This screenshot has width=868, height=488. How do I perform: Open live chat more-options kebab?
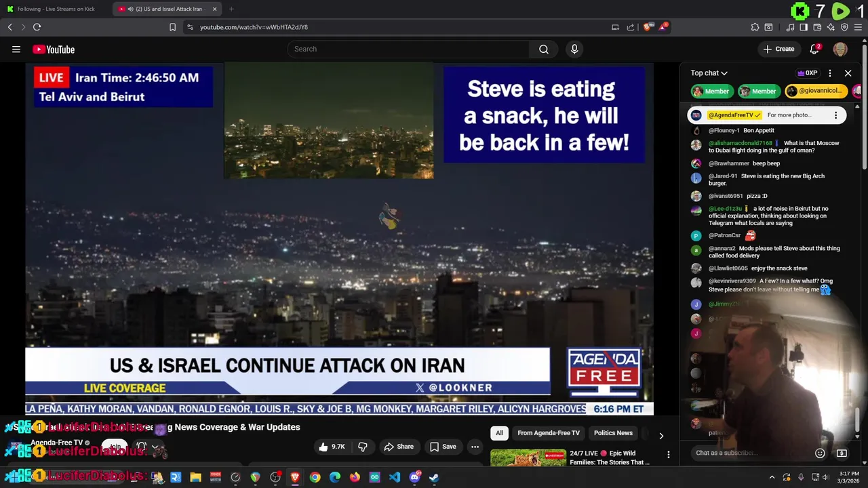(x=830, y=73)
